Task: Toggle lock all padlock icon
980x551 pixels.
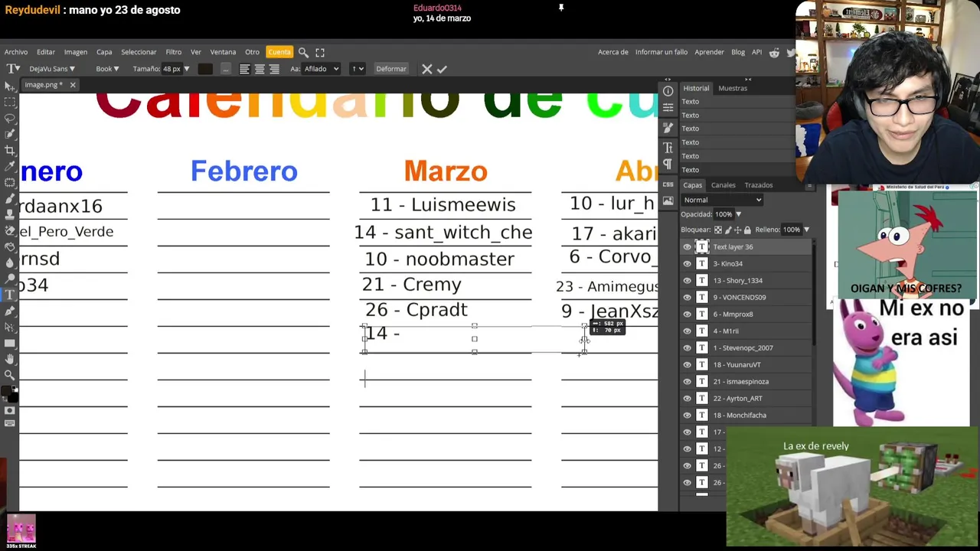Action: [x=748, y=230]
